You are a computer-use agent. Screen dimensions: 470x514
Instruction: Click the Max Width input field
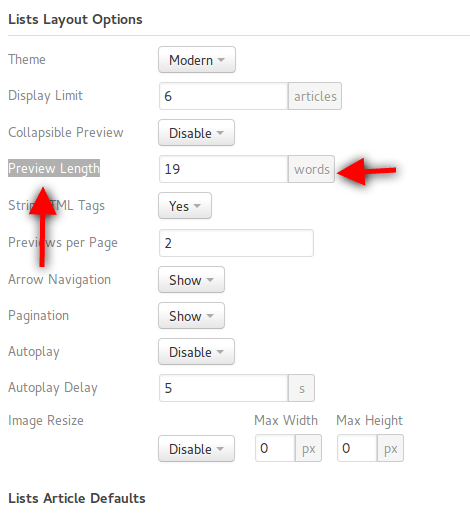(x=275, y=448)
